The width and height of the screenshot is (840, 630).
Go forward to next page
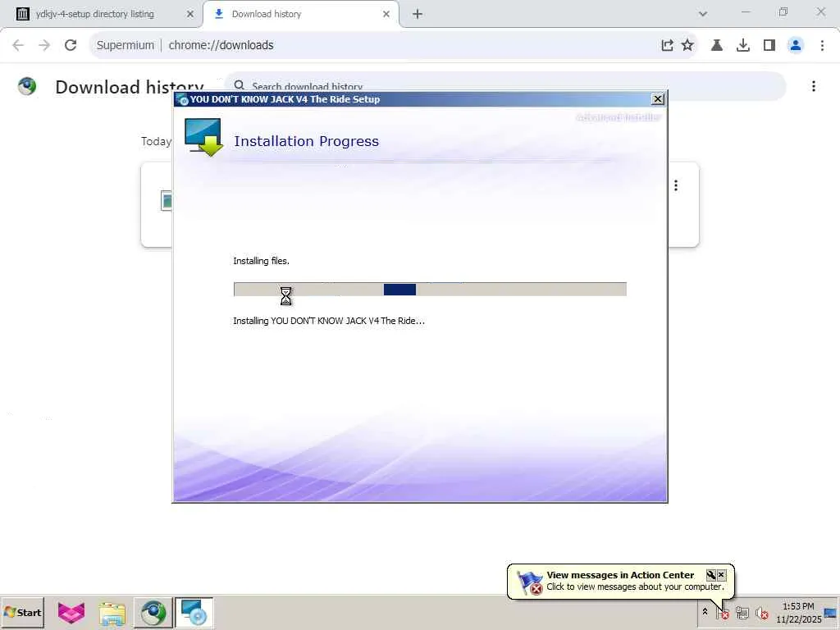pyautogui.click(x=44, y=45)
